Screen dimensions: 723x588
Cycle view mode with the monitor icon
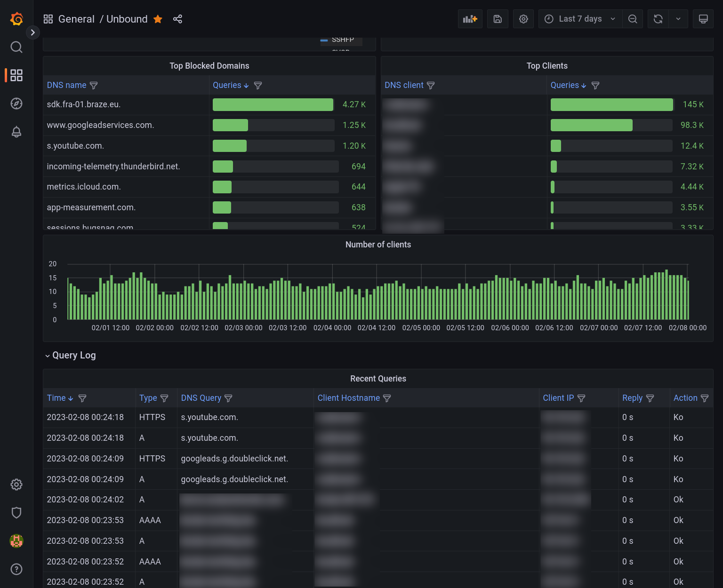[x=703, y=19]
